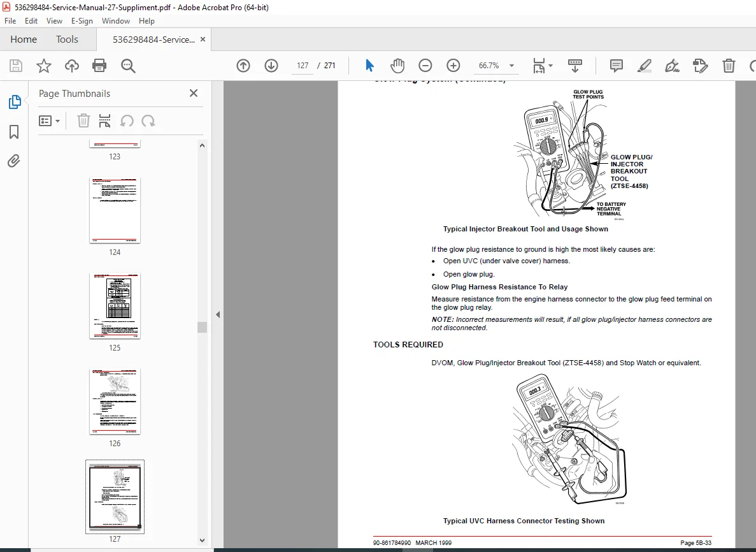Select the 536298484-Service document tab
The image size is (756, 552).
point(153,40)
